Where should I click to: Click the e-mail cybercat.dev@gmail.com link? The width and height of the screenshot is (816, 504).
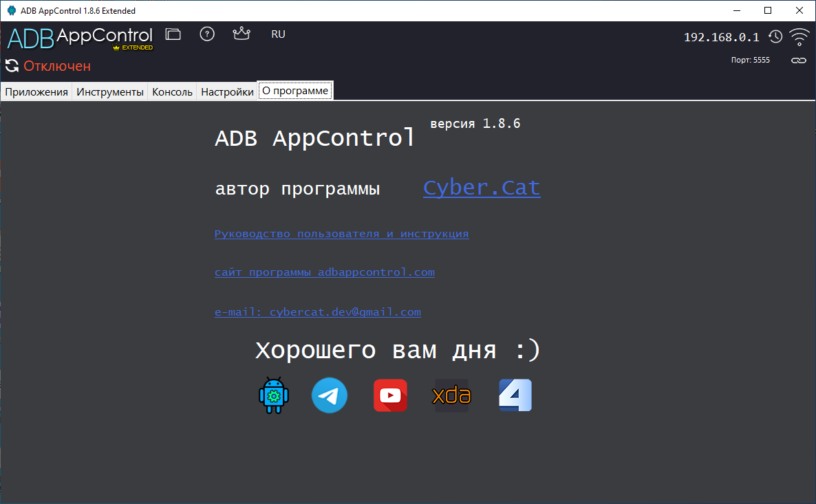[317, 312]
